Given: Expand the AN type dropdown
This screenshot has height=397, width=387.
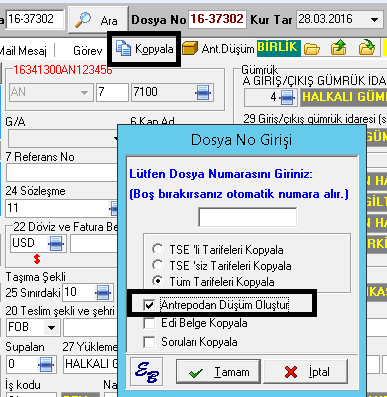Looking at the screenshot, I should pyautogui.click(x=85, y=92).
